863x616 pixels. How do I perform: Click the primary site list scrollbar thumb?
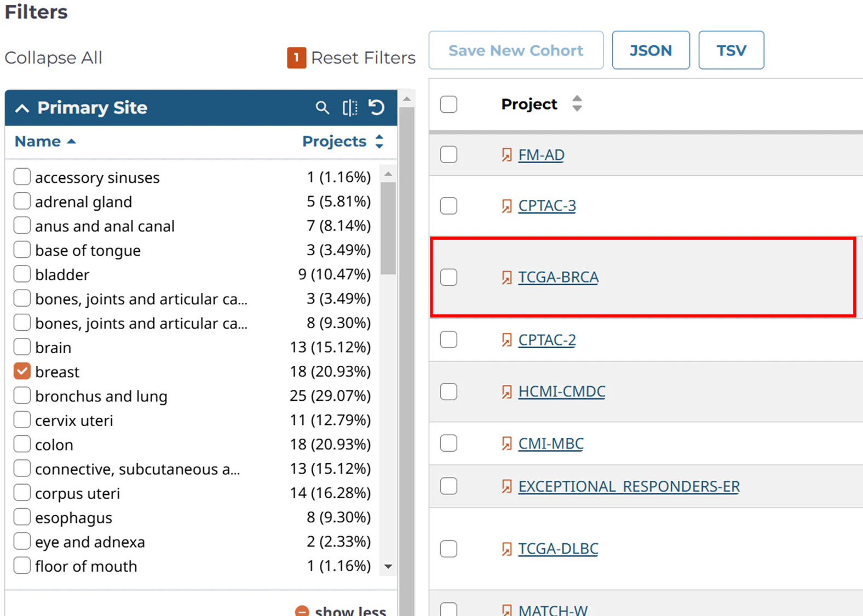388,228
